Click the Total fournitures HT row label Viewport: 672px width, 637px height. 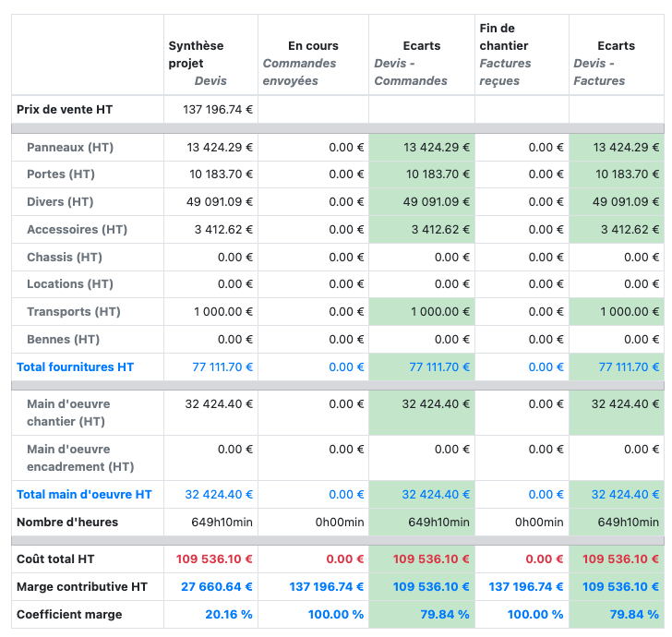(x=75, y=367)
